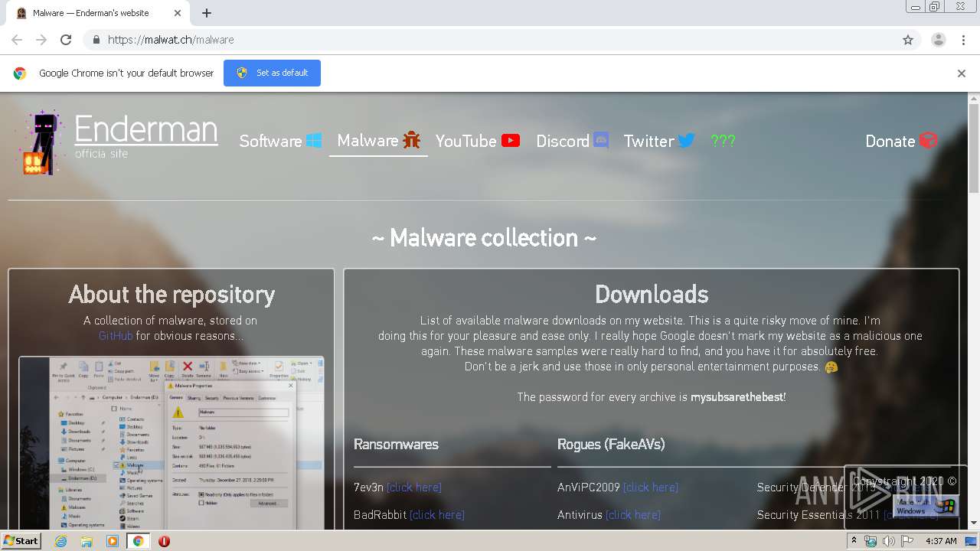Open Enderman site title link
This screenshot has width=980, height=551.
coord(146,129)
